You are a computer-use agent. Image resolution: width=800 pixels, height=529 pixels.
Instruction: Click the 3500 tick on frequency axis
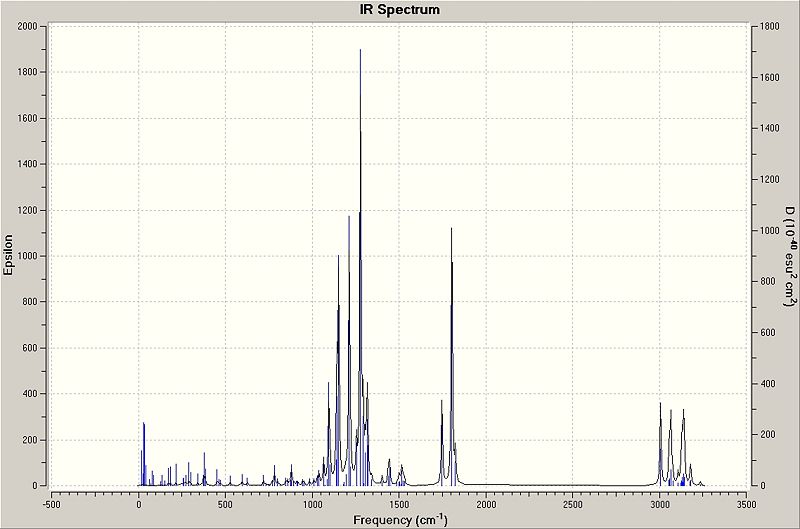tap(746, 505)
